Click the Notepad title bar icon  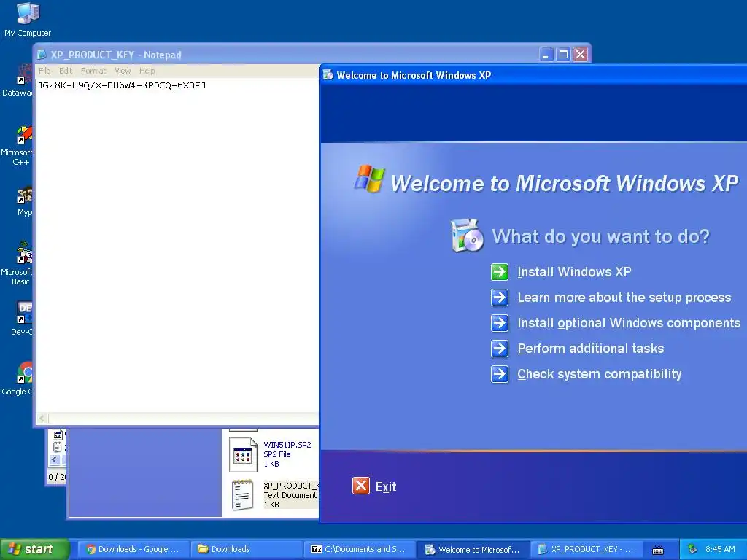pos(42,55)
